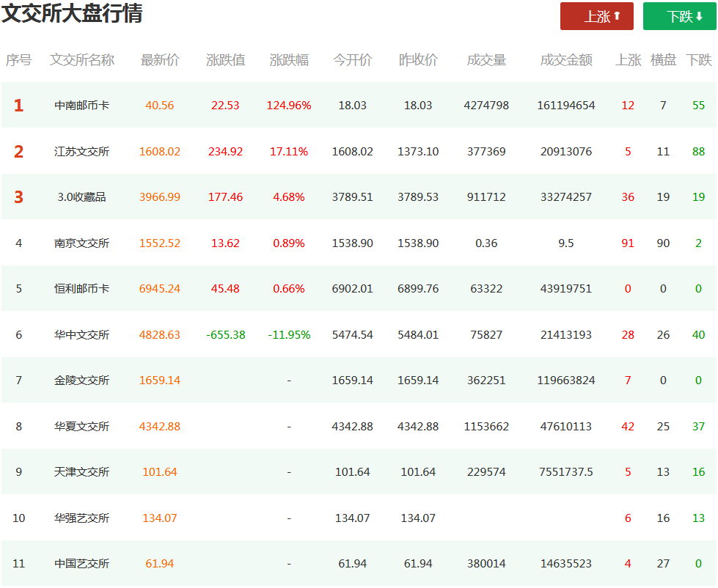
Task: Click turnover amount 43919751
Action: (x=566, y=289)
